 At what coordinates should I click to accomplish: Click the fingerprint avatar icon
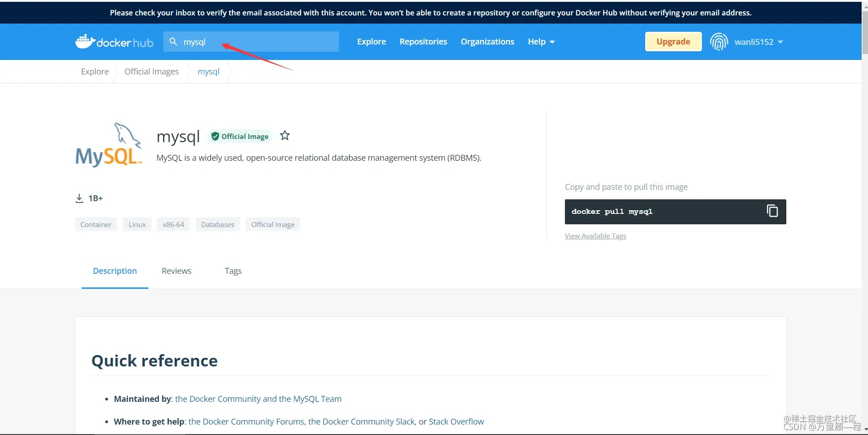pos(719,42)
